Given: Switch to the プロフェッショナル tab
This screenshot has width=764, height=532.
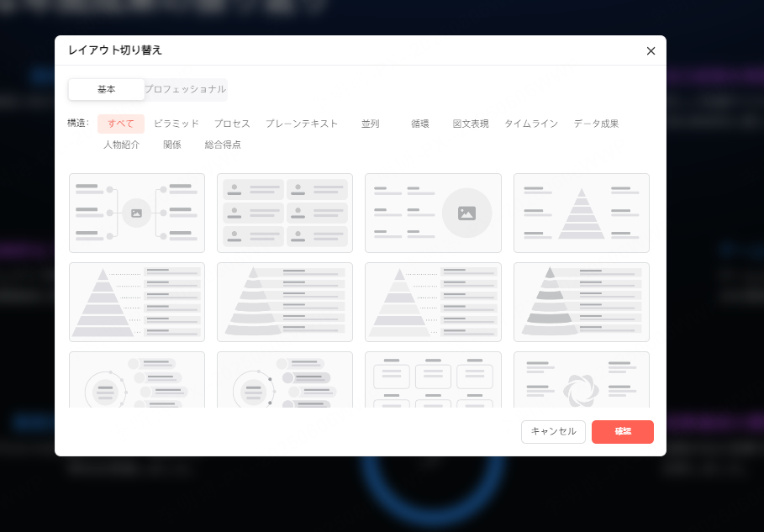Looking at the screenshot, I should pos(185,88).
